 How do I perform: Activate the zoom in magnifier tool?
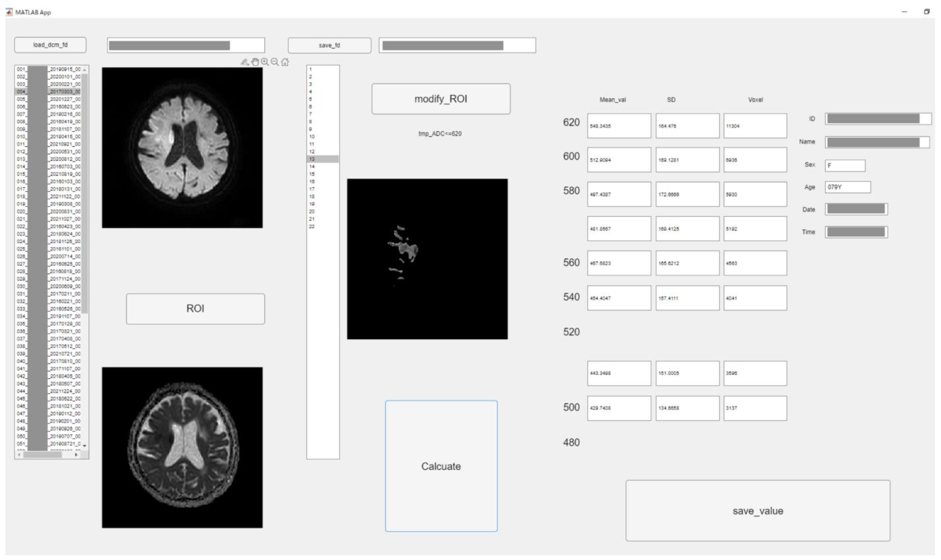click(x=265, y=62)
